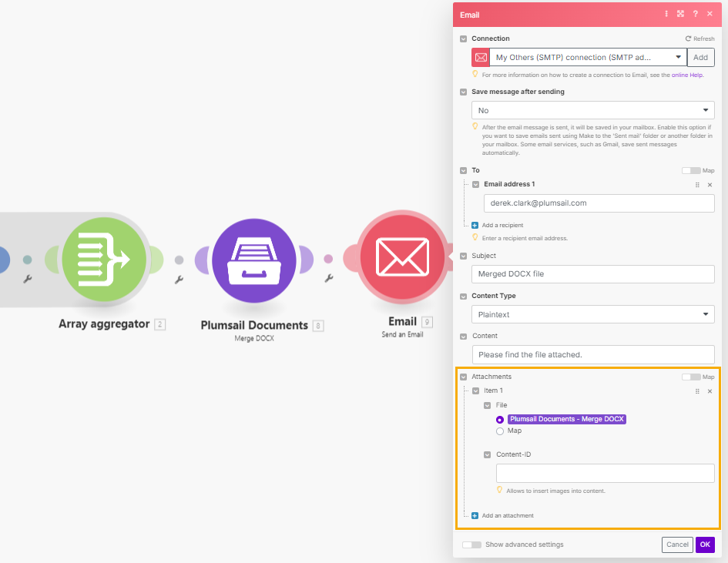Click Add a recipient link
The image size is (728, 563).
coord(502,225)
